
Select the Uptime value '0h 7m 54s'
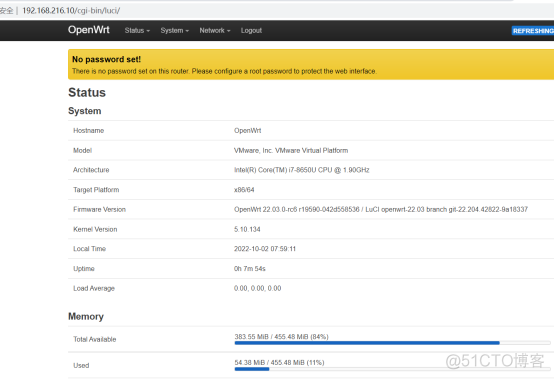pyautogui.click(x=249, y=268)
